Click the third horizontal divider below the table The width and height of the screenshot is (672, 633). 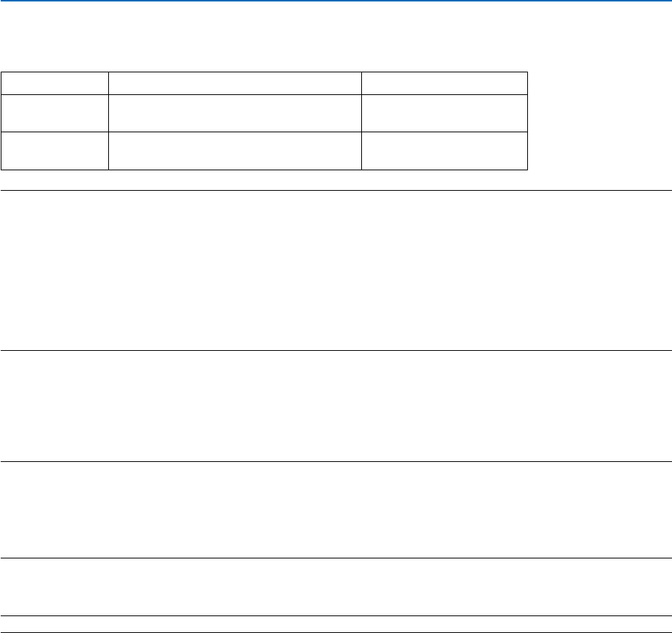(x=336, y=461)
